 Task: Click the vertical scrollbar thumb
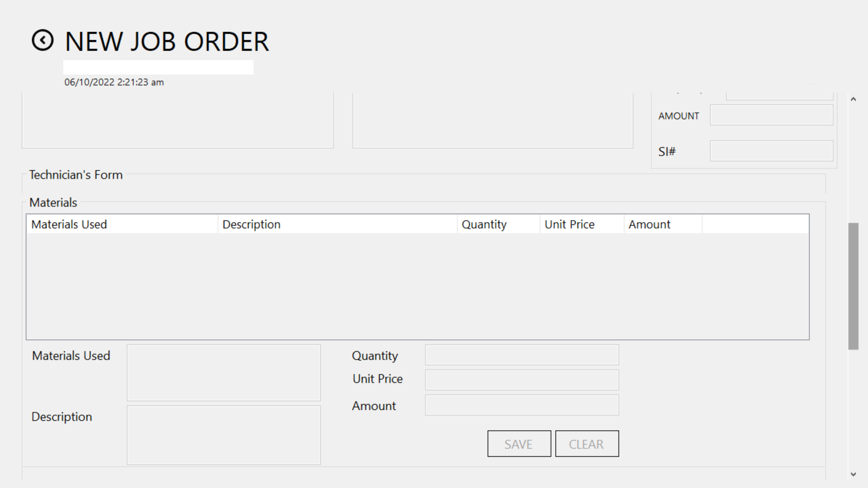click(853, 286)
